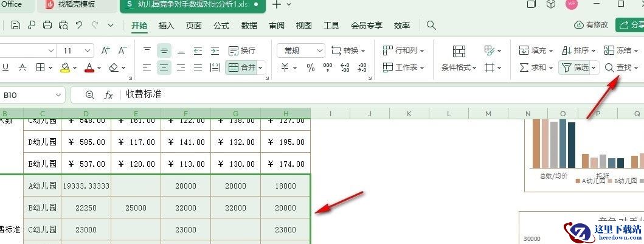Decrease the decimal places
The image size is (644, 244).
point(362,68)
